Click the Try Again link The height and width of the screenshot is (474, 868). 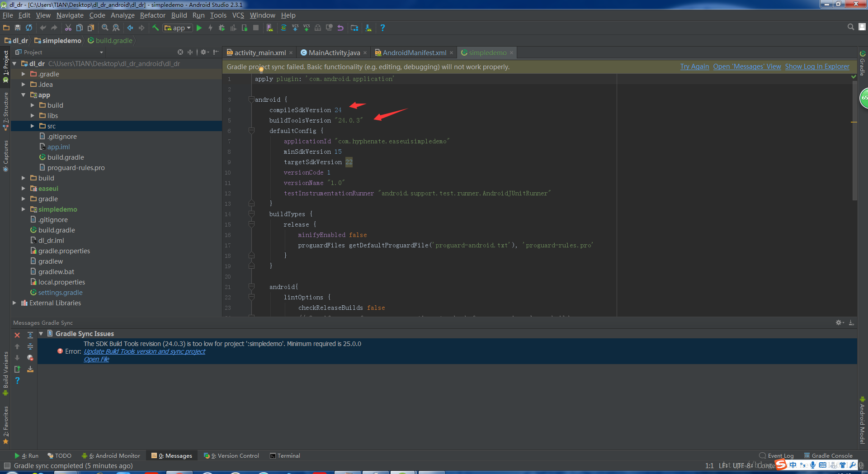pos(694,66)
